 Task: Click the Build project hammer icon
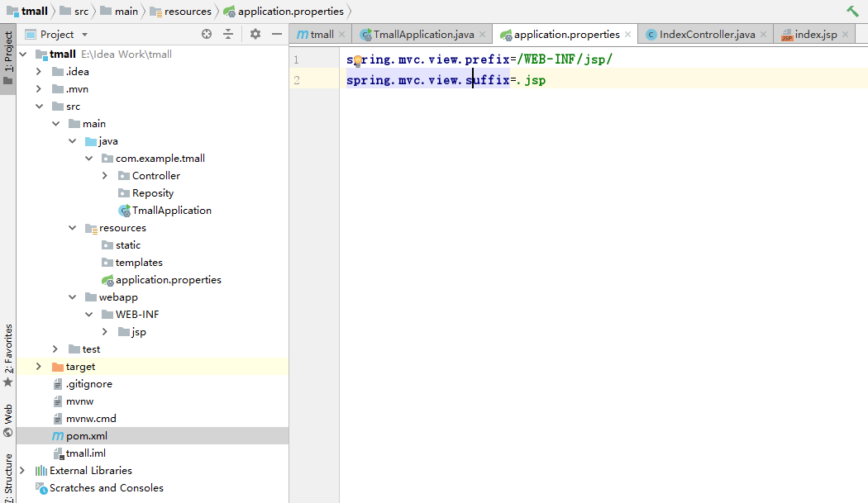click(852, 11)
